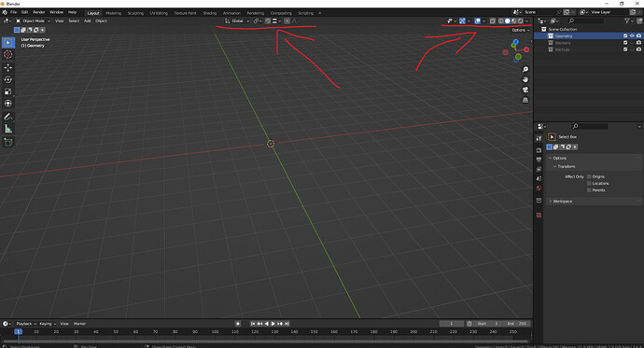
Task: Select the Move tool
Action: pos(8,68)
